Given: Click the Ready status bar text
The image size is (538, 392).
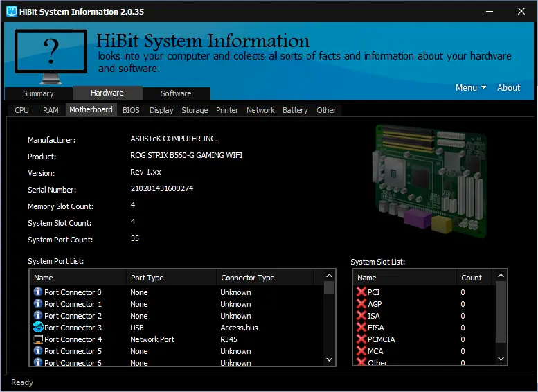Looking at the screenshot, I should (22, 382).
